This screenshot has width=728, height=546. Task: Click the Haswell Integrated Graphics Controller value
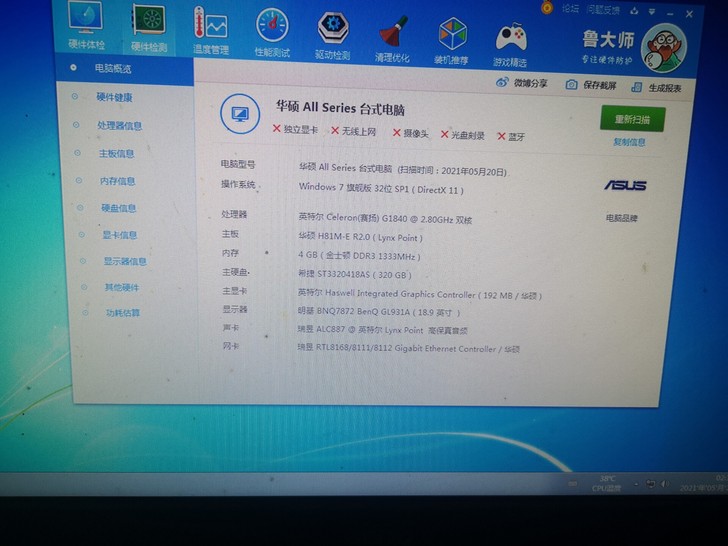(x=419, y=294)
